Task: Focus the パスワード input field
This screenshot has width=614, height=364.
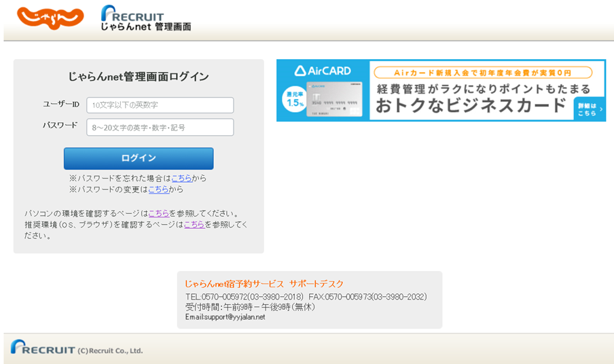Action: 160,127
